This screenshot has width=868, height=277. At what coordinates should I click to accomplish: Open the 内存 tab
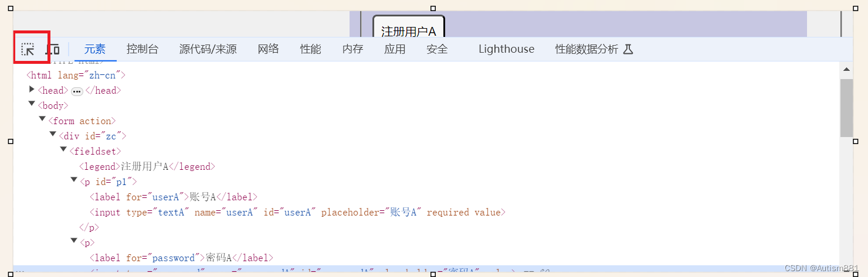pyautogui.click(x=353, y=49)
